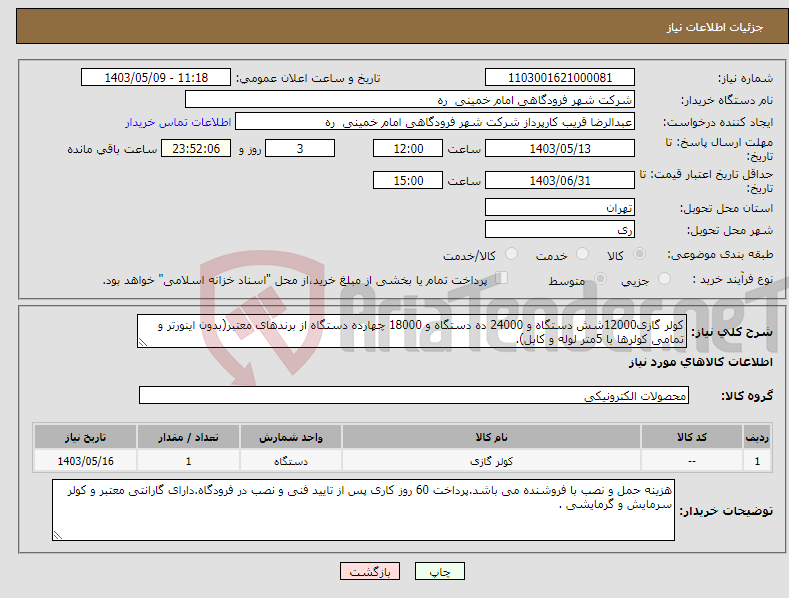Image resolution: width=789 pixels, height=598 pixels.
Task: Click the announcement date-time field 1403/05/09
Action: (156, 78)
